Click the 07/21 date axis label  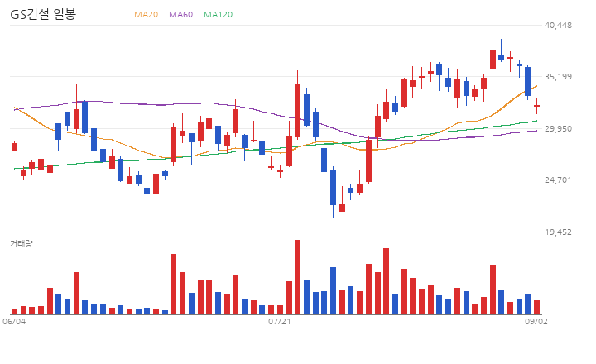[280, 322]
